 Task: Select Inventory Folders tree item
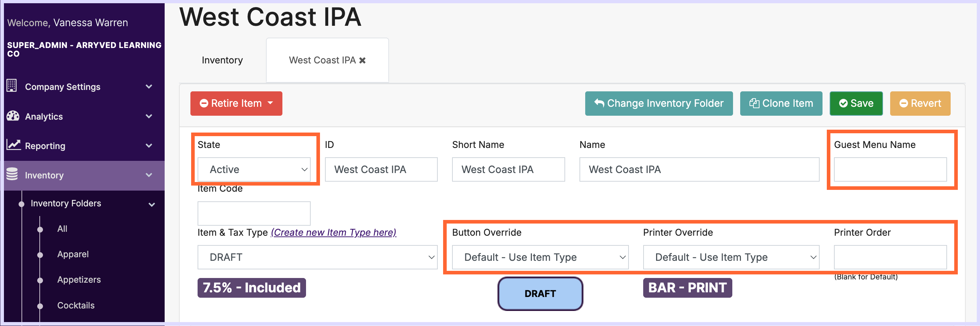[66, 203]
